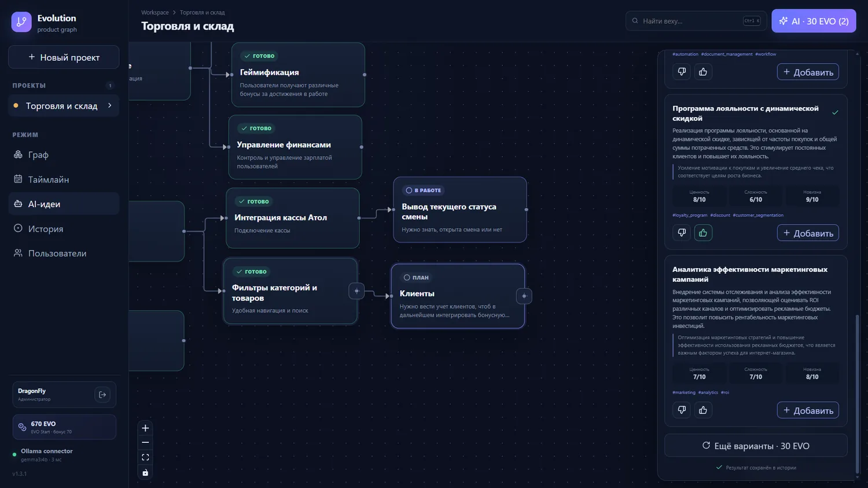Click the #document_management tag

(727, 54)
